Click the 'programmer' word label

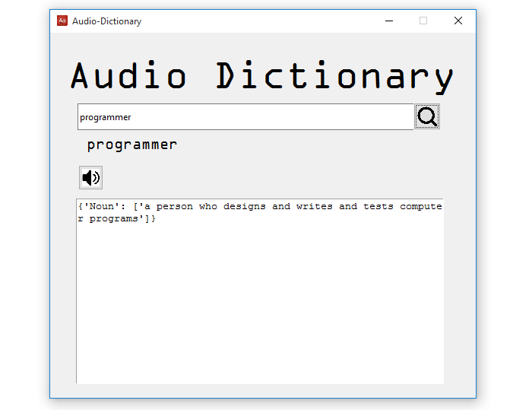coord(132,145)
